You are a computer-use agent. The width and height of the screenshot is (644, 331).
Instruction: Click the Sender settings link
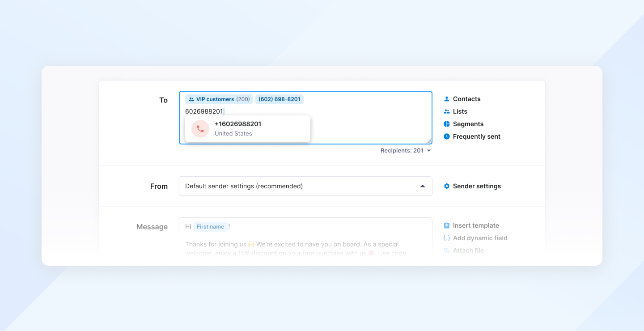tap(477, 186)
